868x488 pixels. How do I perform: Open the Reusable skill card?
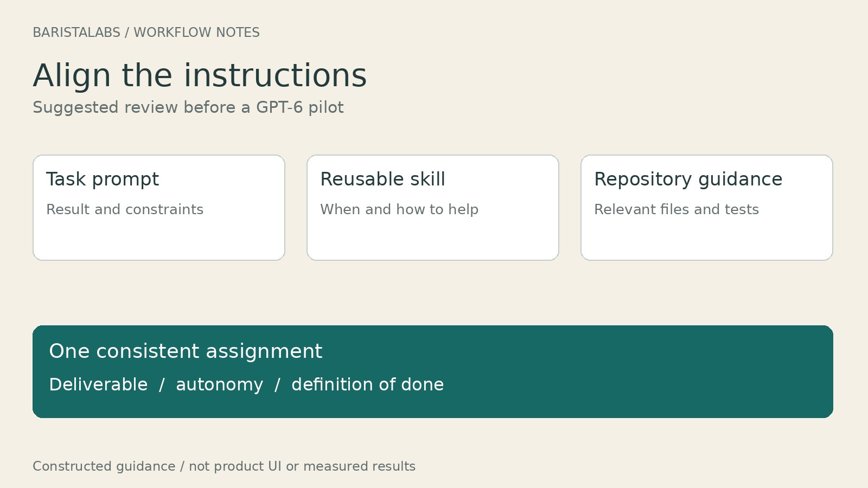coord(433,208)
